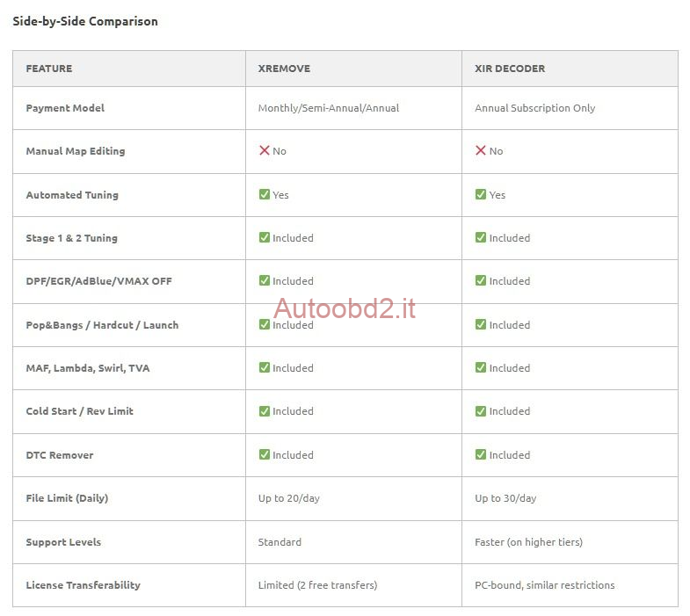Click the red X in XRemove Manual Map Editing
This screenshot has height=616, width=690.
pyautogui.click(x=264, y=151)
